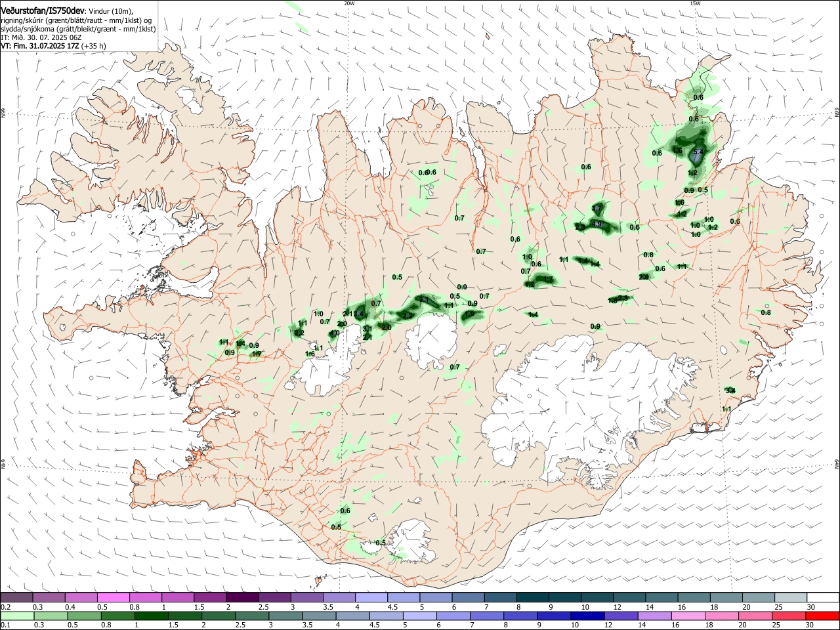This screenshot has width=840, height=630.
Task: Click the dusky purple 0.2 swatch in the upper legend
Action: click(x=16, y=597)
